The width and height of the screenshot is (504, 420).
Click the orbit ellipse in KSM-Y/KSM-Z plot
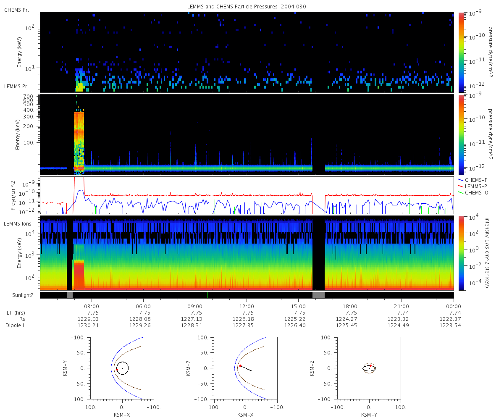(369, 368)
